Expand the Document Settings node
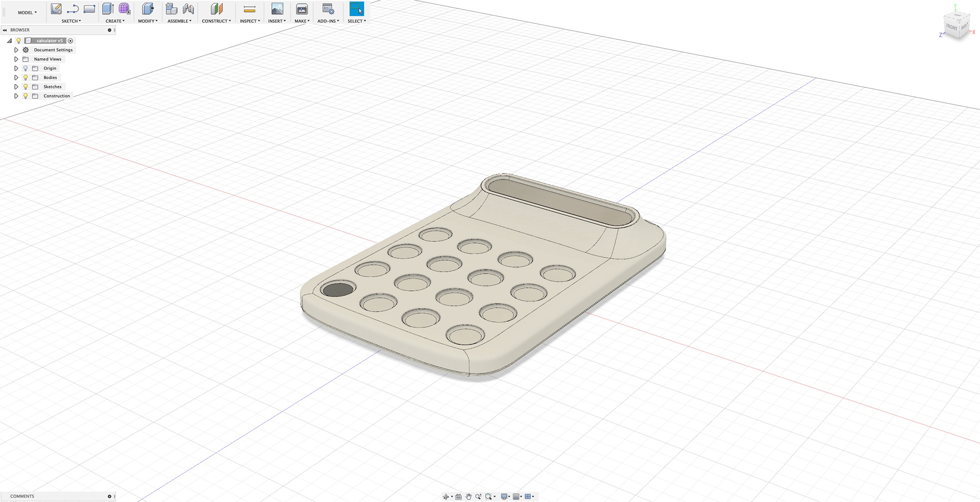Viewport: 980px width, 502px height. coord(16,49)
